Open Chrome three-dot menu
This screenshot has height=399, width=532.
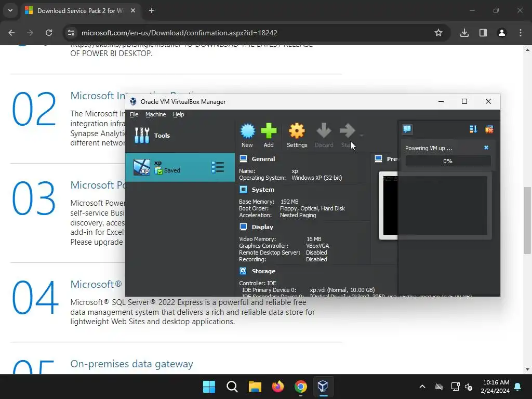pyautogui.click(x=521, y=33)
